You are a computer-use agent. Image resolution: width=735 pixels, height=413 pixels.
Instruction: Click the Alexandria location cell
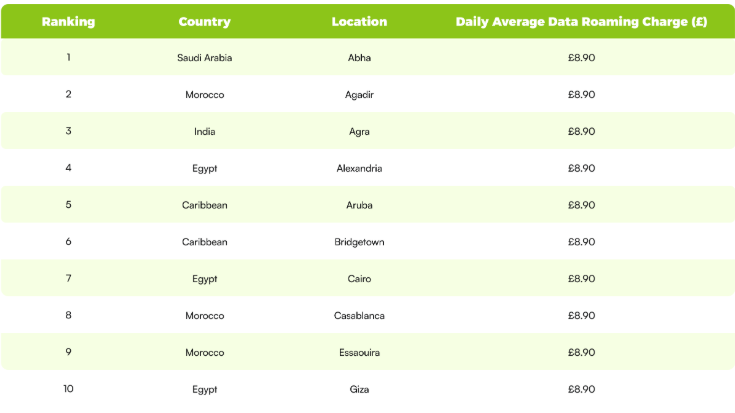[x=359, y=168]
